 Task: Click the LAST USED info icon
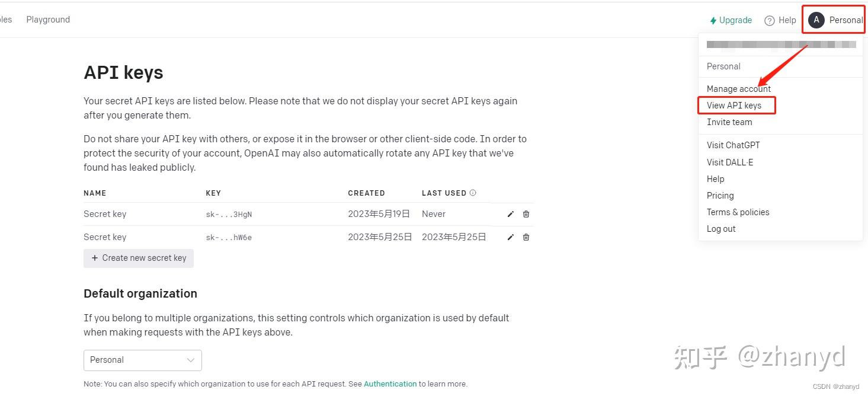tap(473, 193)
